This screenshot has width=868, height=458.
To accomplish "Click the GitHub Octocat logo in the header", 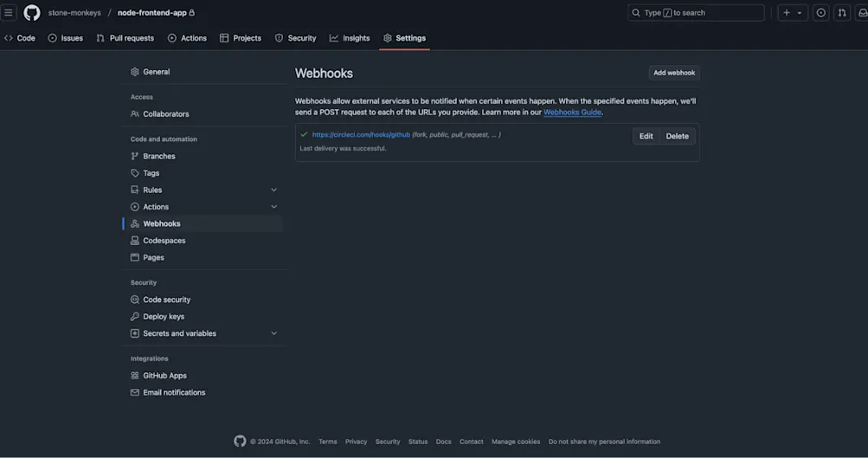I will tap(31, 12).
